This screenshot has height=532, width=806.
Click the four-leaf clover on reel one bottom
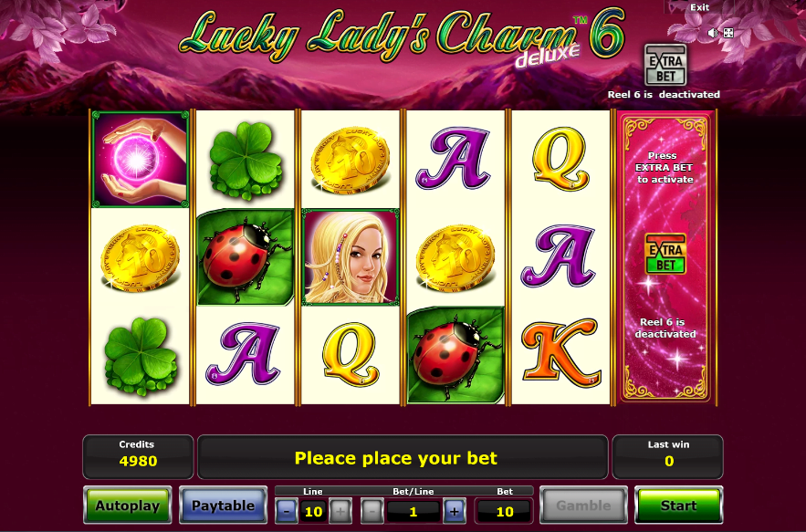(140, 356)
